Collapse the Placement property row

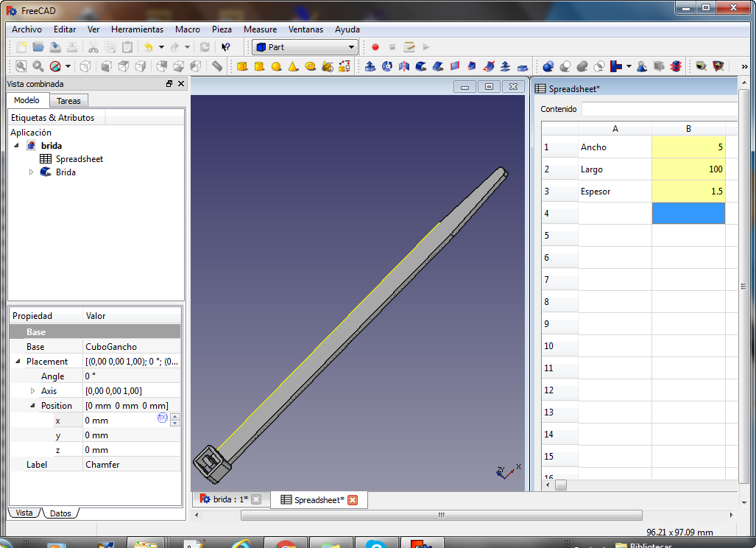pyautogui.click(x=18, y=362)
